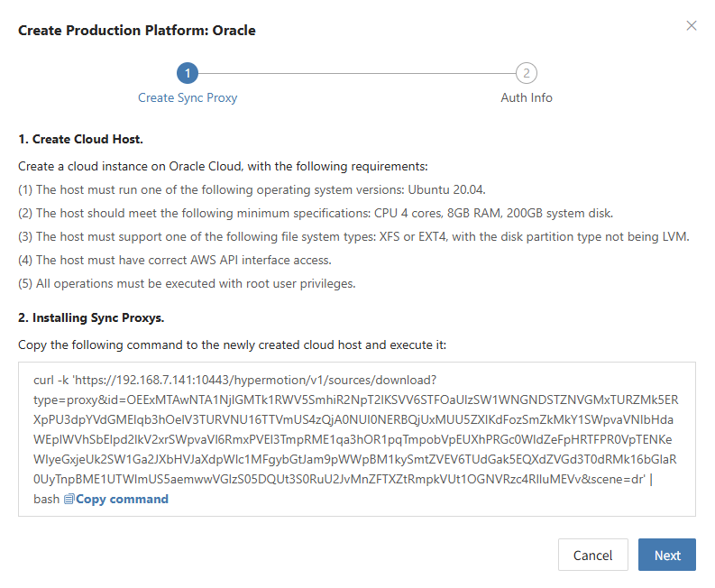Click the copy icon beside Copy command
The height and width of the screenshot is (588, 715).
pyautogui.click(x=69, y=499)
